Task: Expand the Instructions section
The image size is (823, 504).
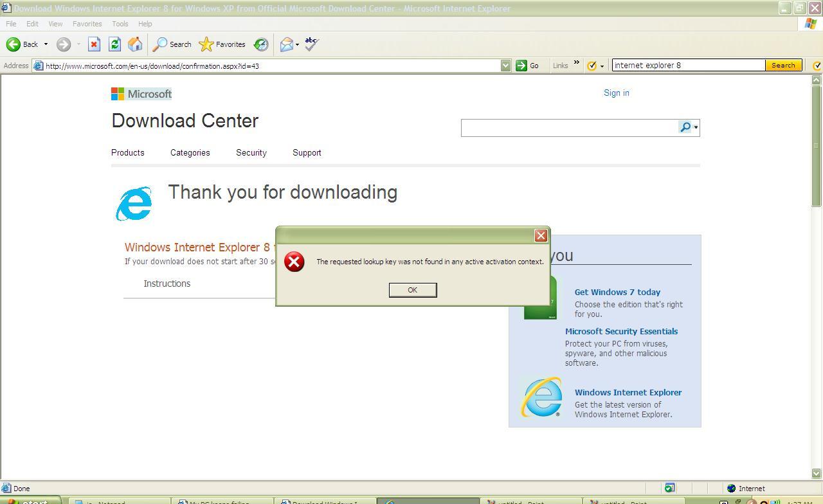Action: coord(167,283)
